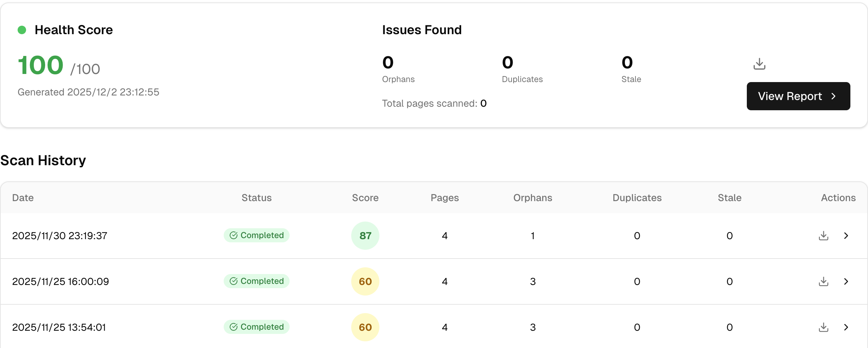
Task: Click Completed badge for the 16:00:09 scan
Action: coord(256,281)
